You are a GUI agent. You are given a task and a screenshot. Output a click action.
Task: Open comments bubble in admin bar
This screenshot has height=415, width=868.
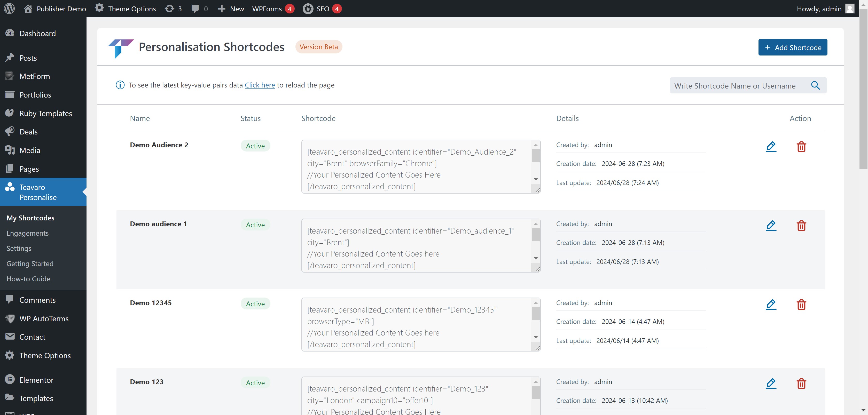point(199,9)
